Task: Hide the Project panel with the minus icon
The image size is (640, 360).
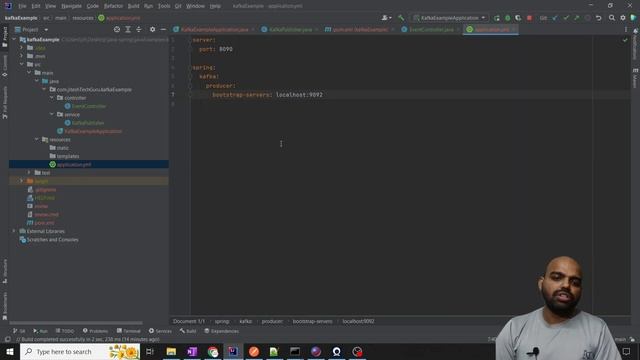Action: pyautogui.click(x=163, y=29)
